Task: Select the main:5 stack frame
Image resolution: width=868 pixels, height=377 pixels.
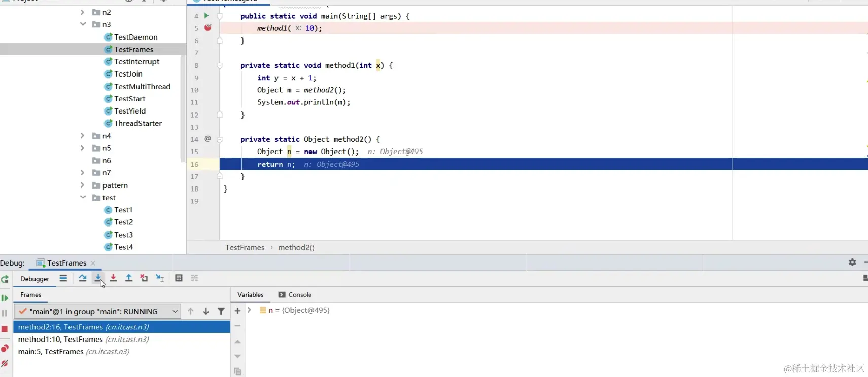Action: 122,351
